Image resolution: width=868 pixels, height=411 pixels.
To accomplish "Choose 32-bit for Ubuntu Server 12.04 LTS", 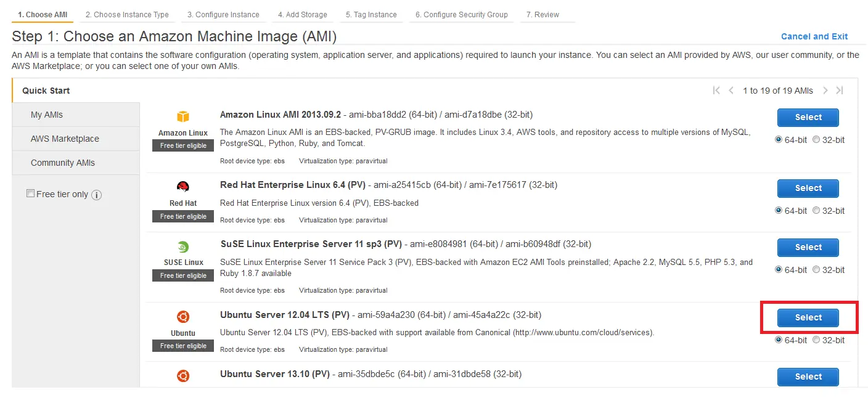I will coord(816,340).
